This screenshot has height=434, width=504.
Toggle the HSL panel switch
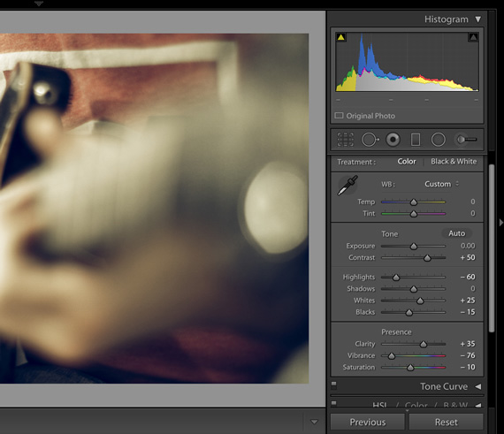pyautogui.click(x=333, y=403)
